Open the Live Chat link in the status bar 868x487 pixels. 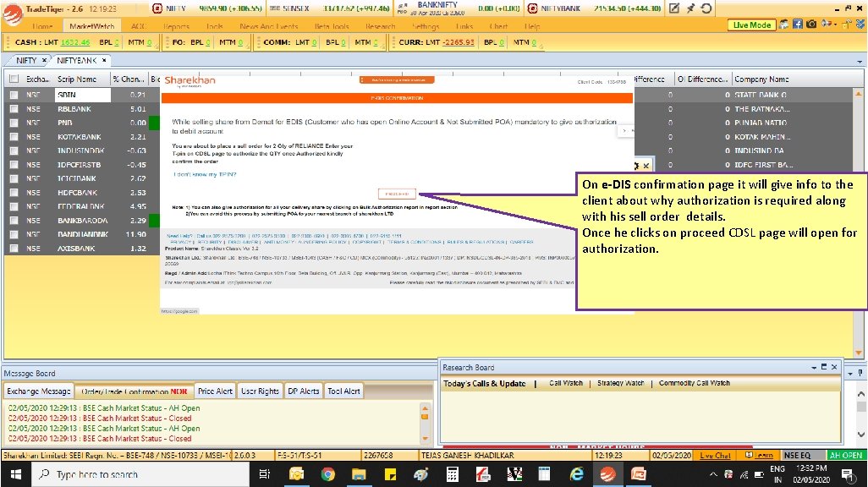(715, 456)
